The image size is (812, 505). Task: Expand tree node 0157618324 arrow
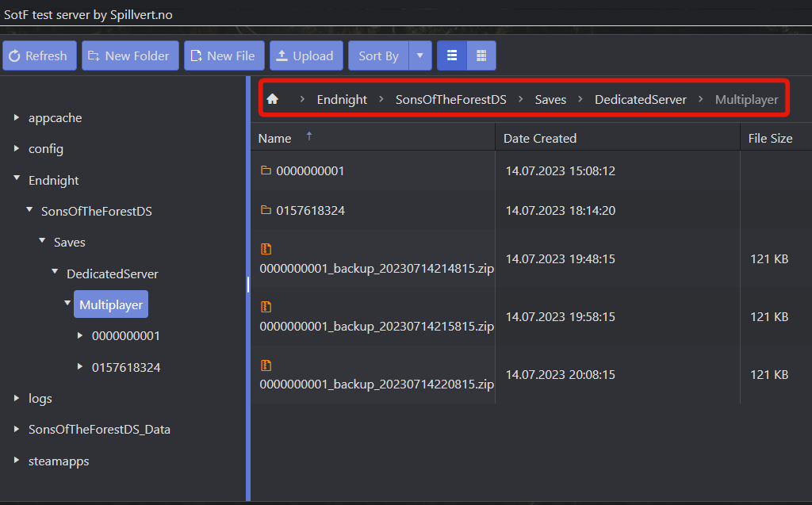pos(80,367)
